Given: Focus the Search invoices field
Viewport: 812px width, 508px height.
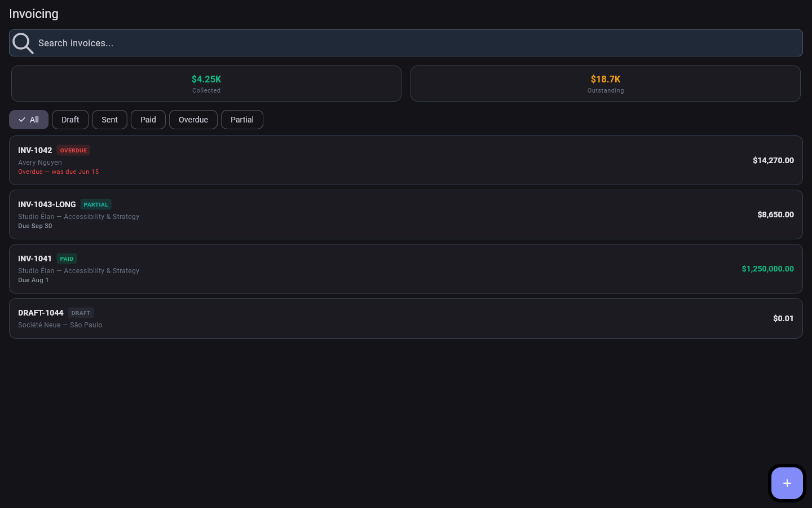Looking at the screenshot, I should click(406, 43).
